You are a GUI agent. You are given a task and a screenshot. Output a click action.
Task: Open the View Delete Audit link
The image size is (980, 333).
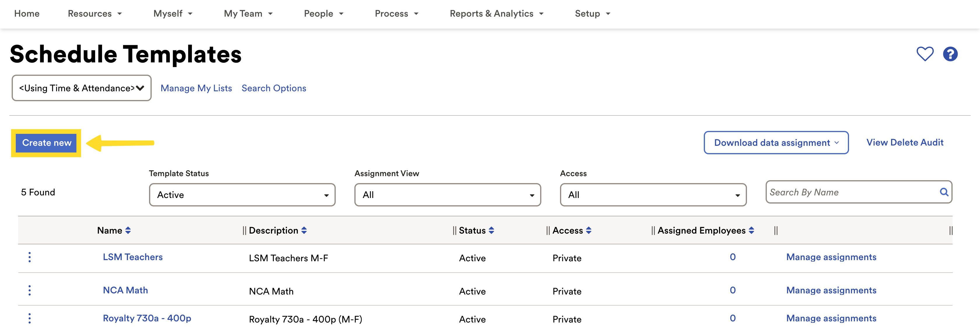(x=905, y=142)
